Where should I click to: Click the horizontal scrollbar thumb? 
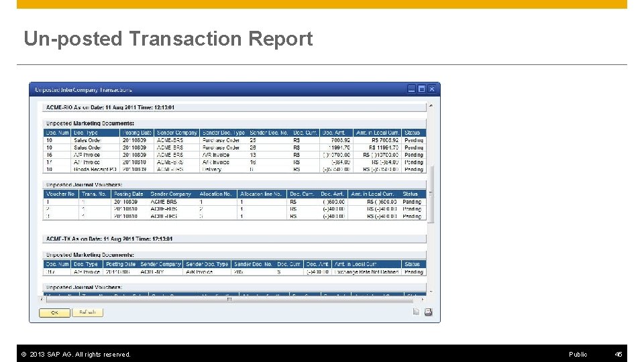tap(230, 300)
